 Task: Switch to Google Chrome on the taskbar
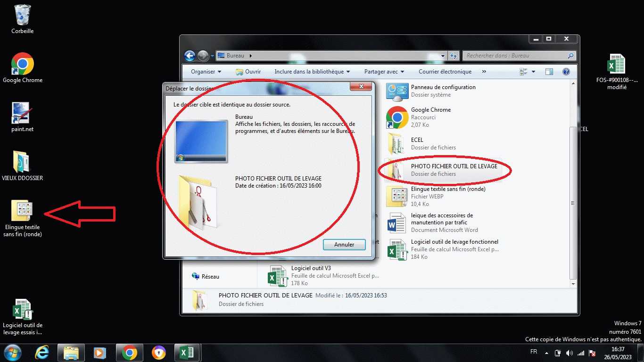tap(130, 353)
